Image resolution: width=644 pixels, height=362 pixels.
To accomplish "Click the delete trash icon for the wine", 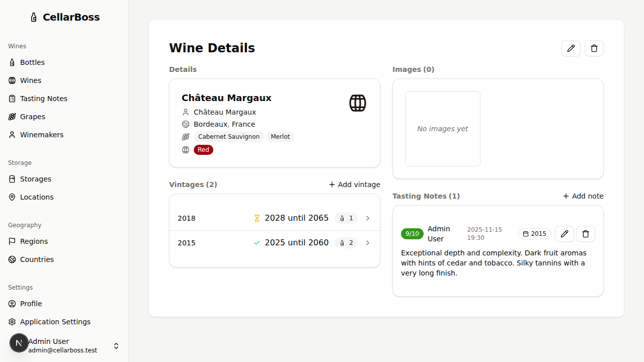I will [x=594, y=48].
